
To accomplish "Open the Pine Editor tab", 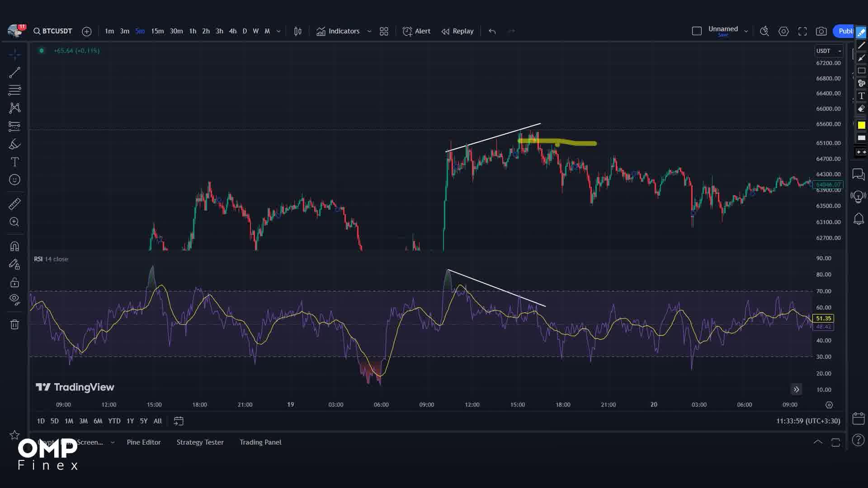I will pos(143,442).
